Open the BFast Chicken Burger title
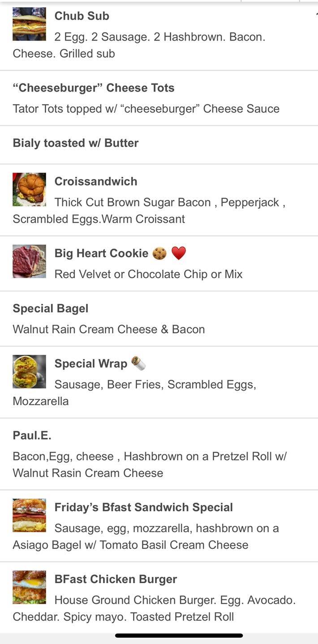Screen dimensions: 318x644 [x=116, y=579]
